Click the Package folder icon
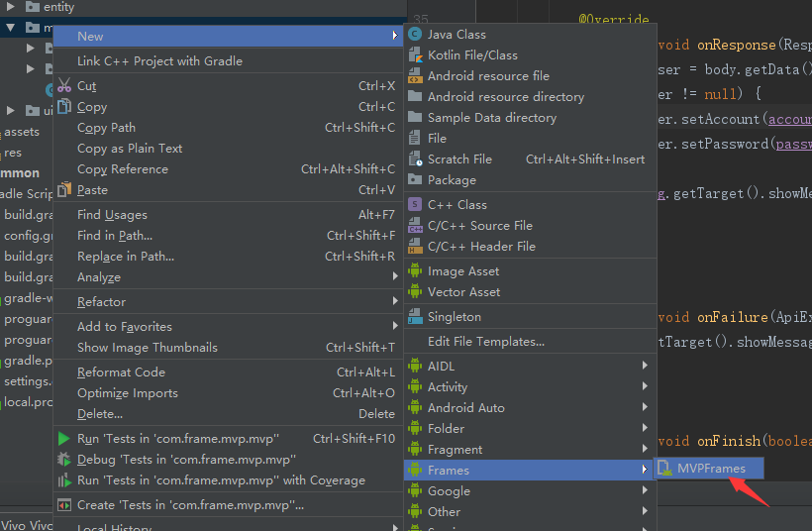 pyautogui.click(x=415, y=179)
